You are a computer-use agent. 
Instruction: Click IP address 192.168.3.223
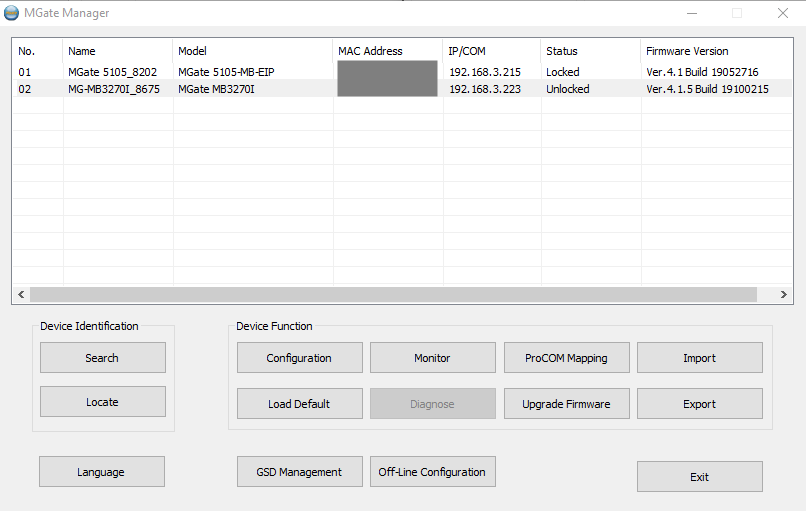[485, 89]
